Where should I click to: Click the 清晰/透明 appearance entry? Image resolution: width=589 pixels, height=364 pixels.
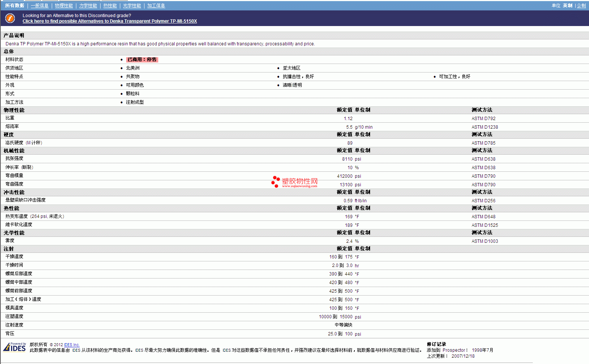(x=292, y=85)
